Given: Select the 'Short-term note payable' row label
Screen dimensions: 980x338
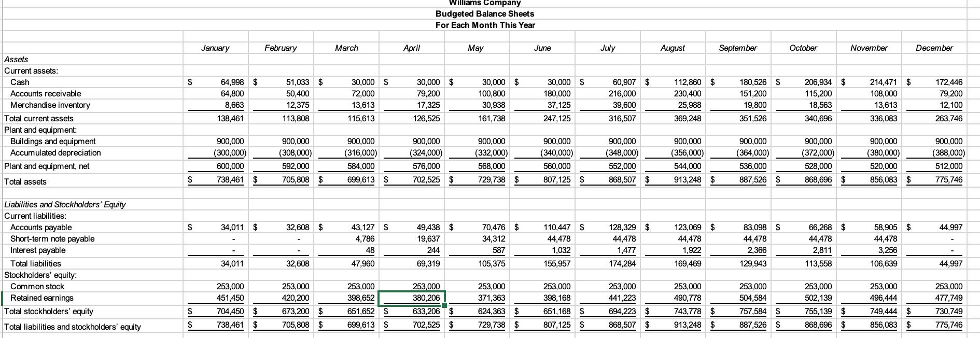Looking at the screenshot, I should tap(52, 238).
